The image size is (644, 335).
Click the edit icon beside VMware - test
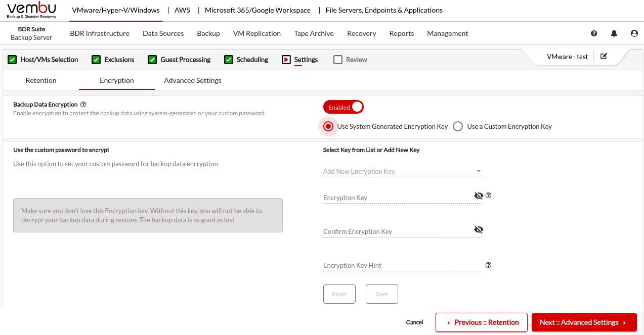tap(604, 56)
